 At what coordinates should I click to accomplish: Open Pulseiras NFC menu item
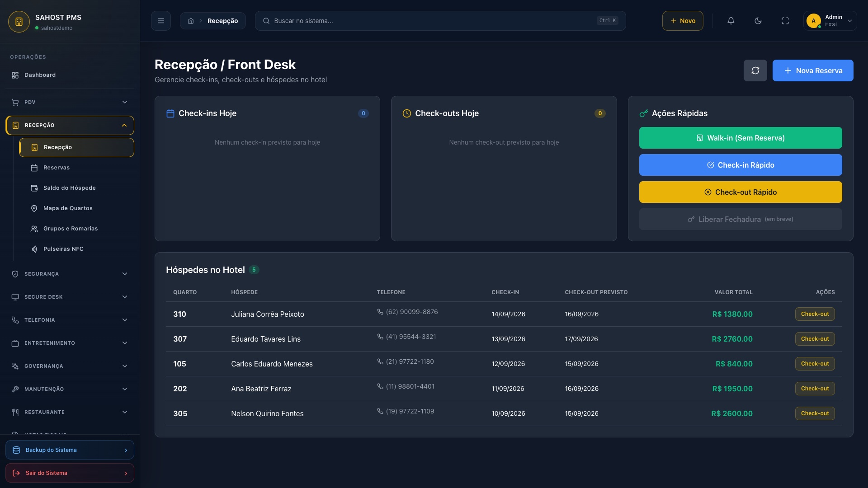click(76, 249)
